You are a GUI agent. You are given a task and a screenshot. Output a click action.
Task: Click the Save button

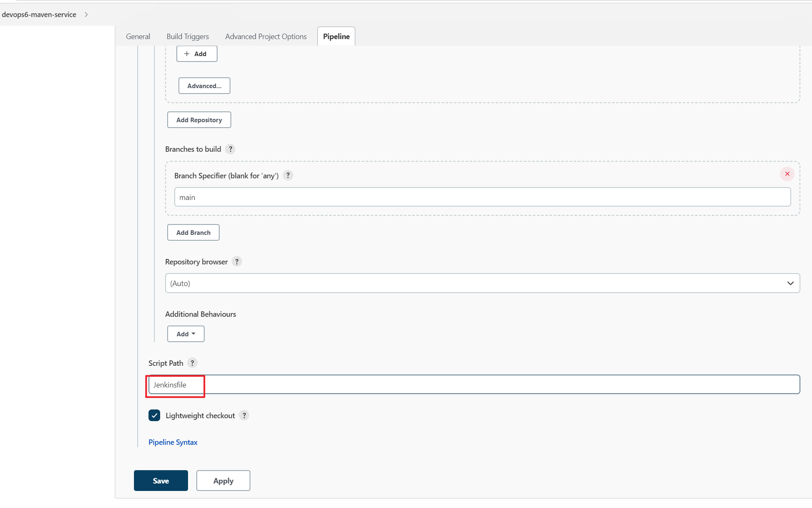(161, 480)
